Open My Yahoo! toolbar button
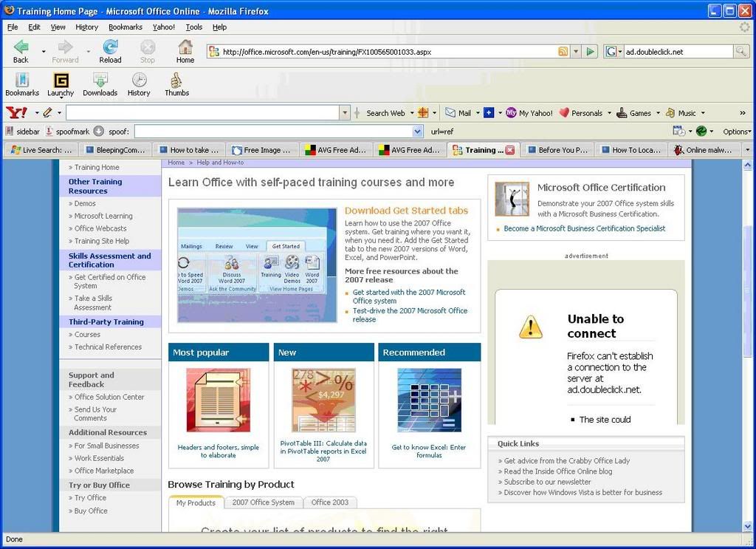Screen dimensions: 756x549 coord(529,113)
